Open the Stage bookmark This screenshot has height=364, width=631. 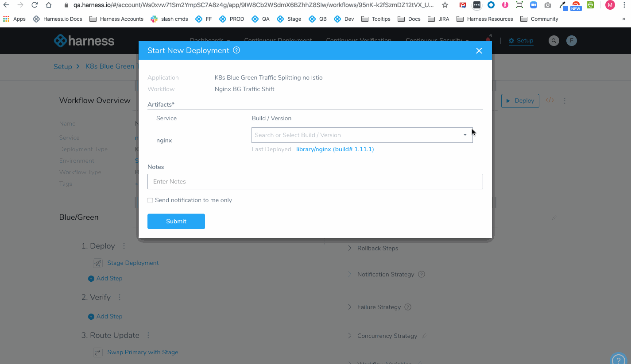click(x=289, y=19)
